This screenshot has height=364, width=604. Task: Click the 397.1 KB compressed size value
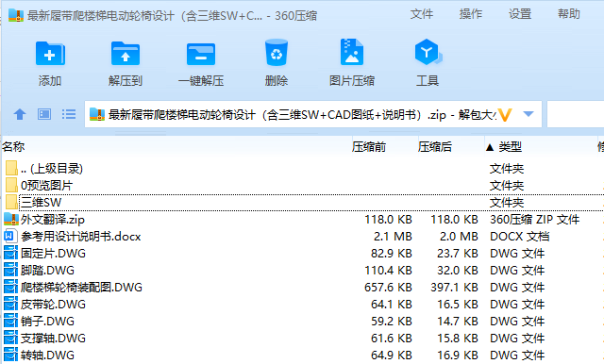455,287
